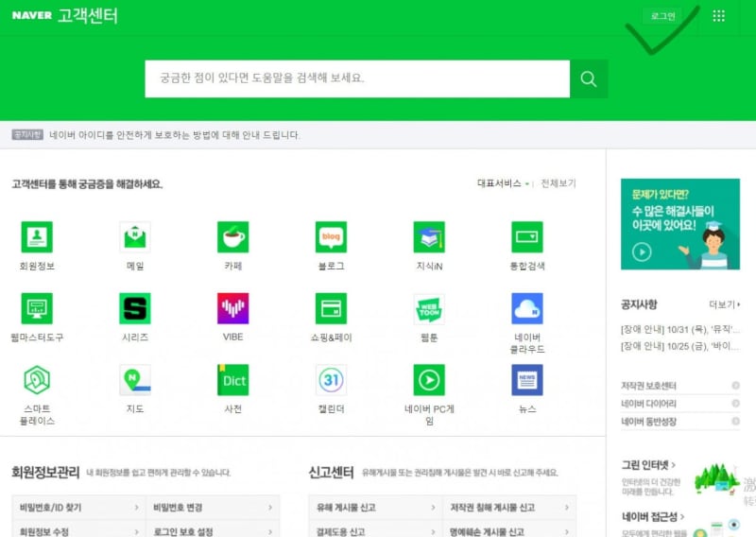Open the 웹마스터도구 webmaster tools icon
This screenshot has width=756, height=537.
37,308
